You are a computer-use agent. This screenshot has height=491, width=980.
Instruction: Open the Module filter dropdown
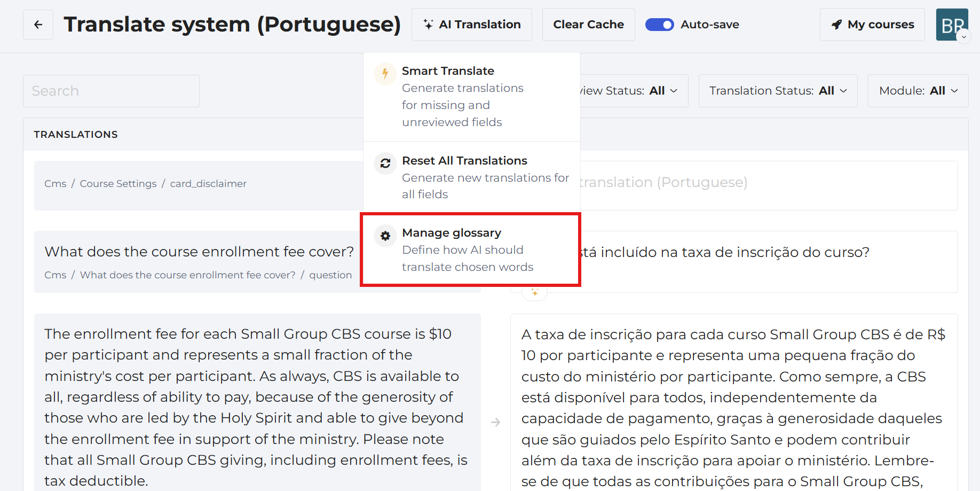pos(918,91)
